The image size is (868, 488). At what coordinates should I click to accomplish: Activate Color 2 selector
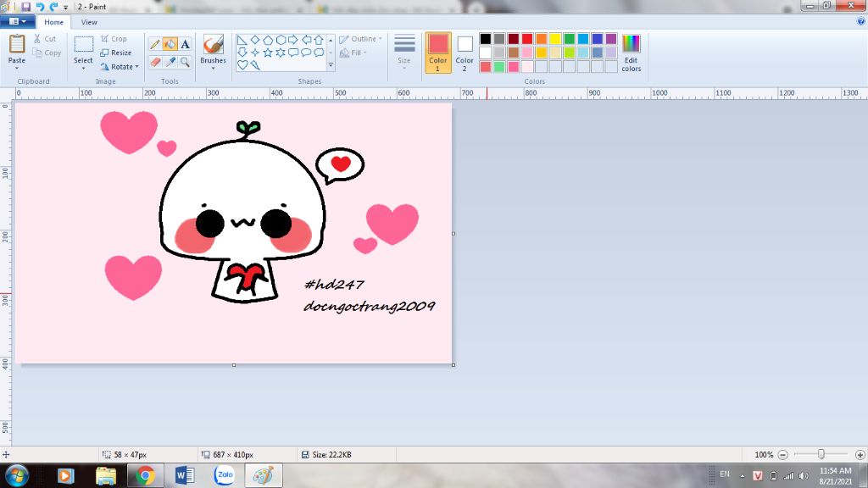click(x=465, y=53)
